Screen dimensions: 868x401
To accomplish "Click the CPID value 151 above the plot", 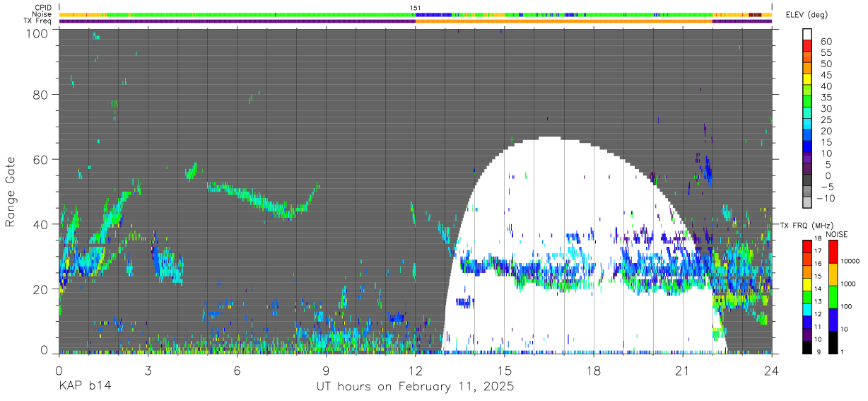I will click(x=416, y=8).
